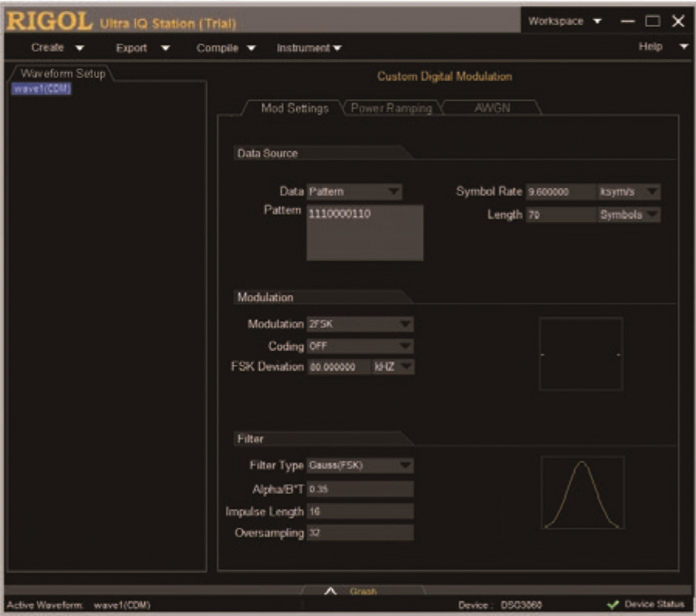Click the Device Status checkmark icon
Screen dimensions: 696x616
pos(613,605)
